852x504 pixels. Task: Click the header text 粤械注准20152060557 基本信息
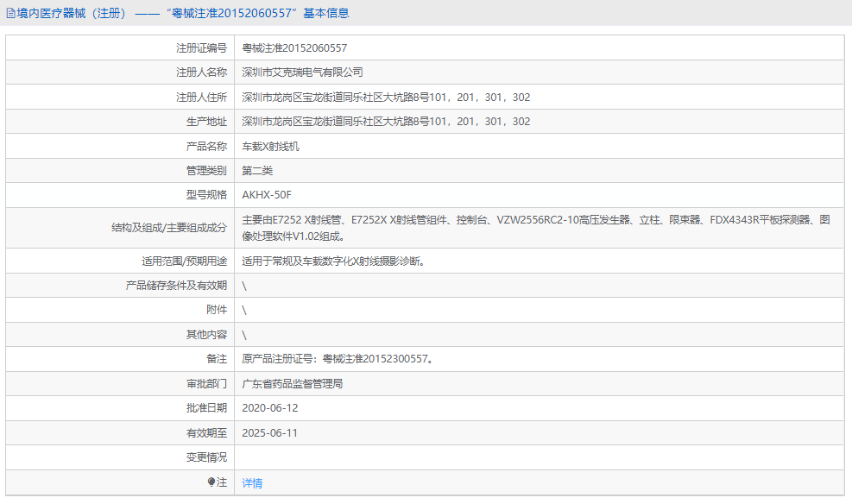[x=261, y=13]
